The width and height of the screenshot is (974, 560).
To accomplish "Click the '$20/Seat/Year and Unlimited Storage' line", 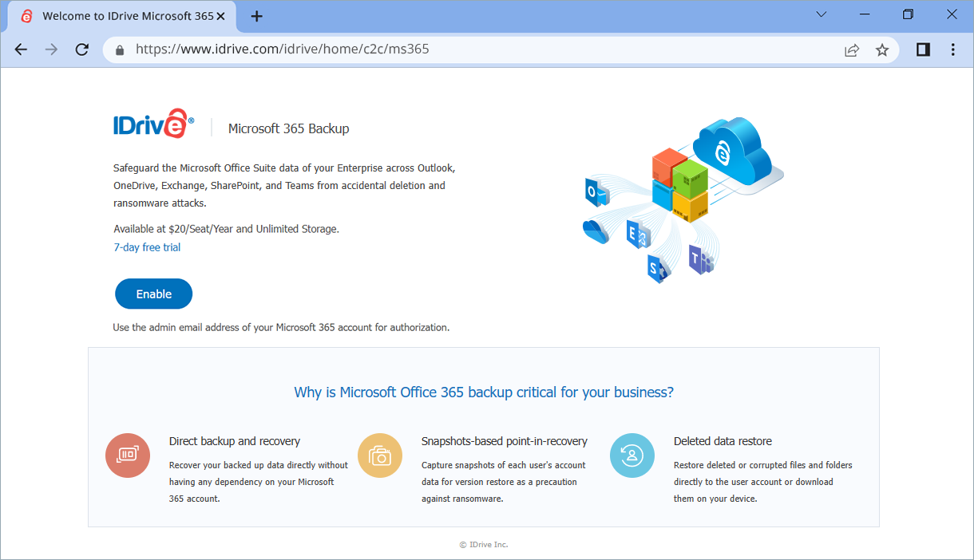I will [x=226, y=229].
